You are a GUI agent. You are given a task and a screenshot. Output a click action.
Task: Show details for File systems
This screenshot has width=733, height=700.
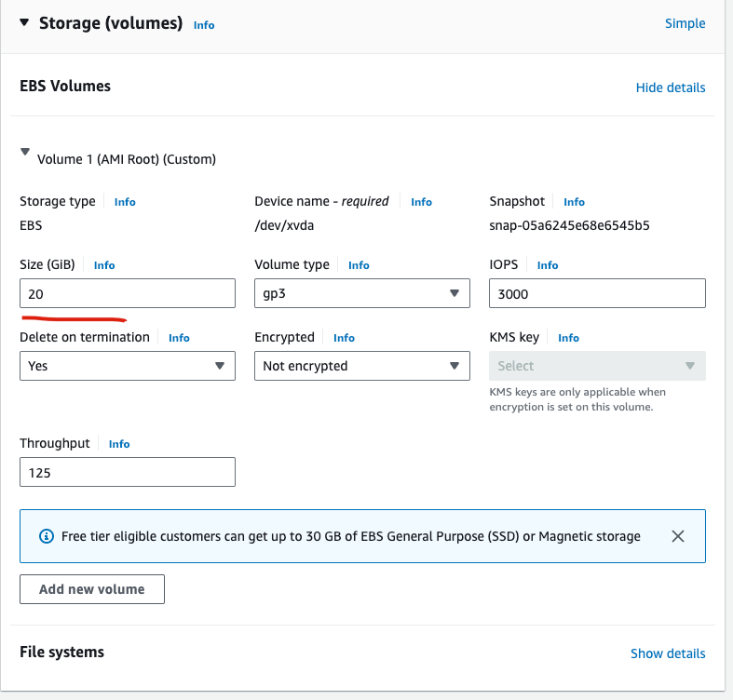point(667,653)
